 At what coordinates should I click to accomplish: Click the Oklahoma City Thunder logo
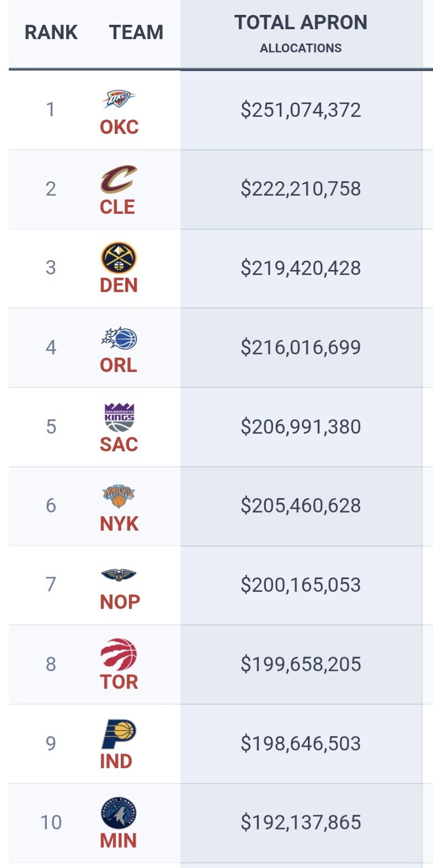(119, 99)
